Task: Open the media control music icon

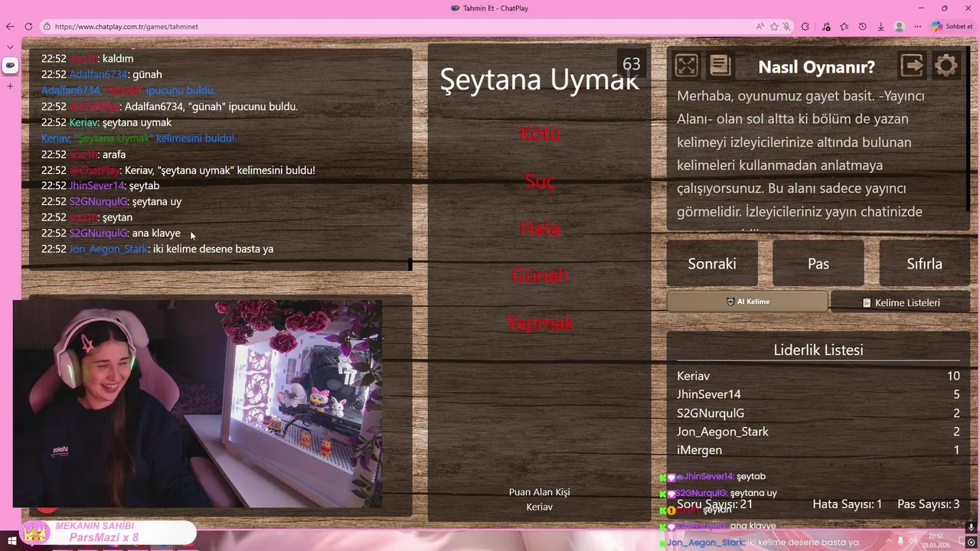Action: click(x=826, y=26)
